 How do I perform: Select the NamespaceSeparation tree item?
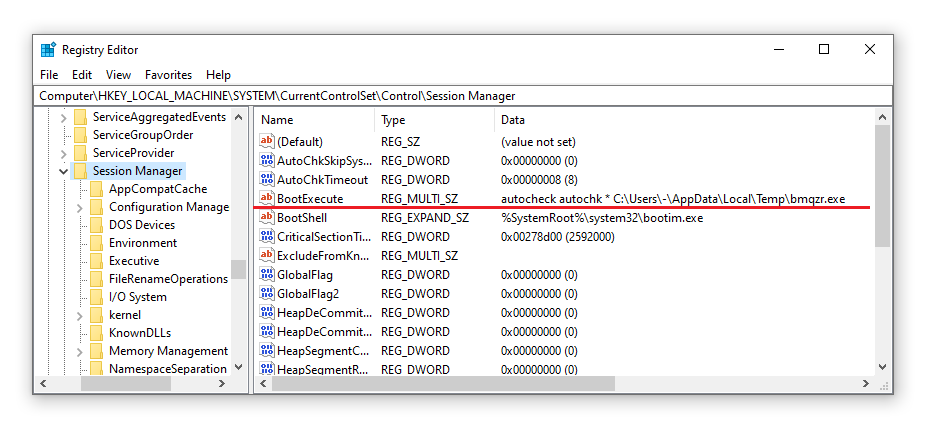168,369
